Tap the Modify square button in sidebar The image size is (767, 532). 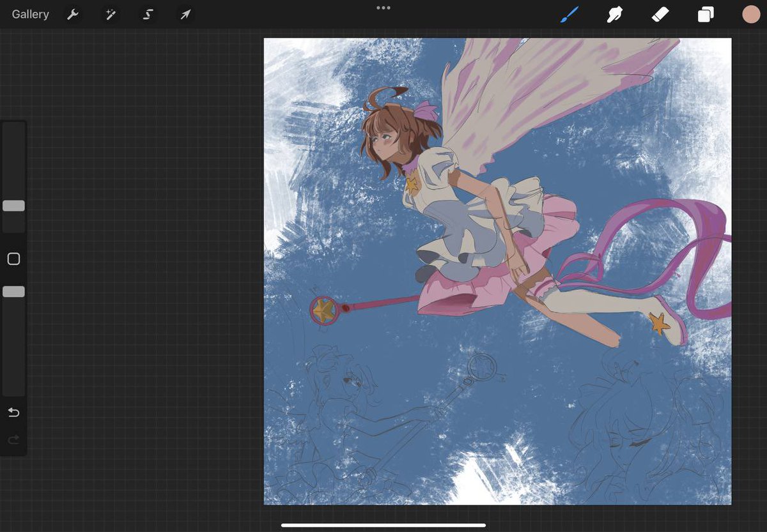(13, 259)
